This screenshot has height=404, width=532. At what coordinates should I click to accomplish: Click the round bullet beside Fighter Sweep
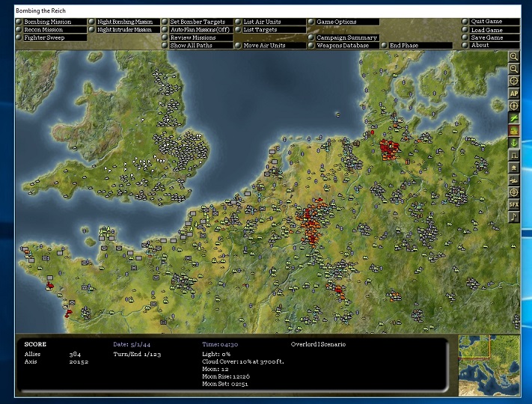19,37
